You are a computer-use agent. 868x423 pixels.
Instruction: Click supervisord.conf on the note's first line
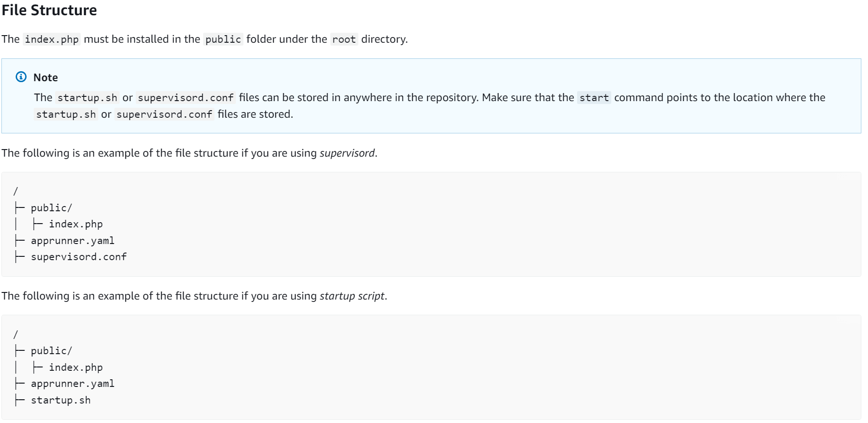186,98
